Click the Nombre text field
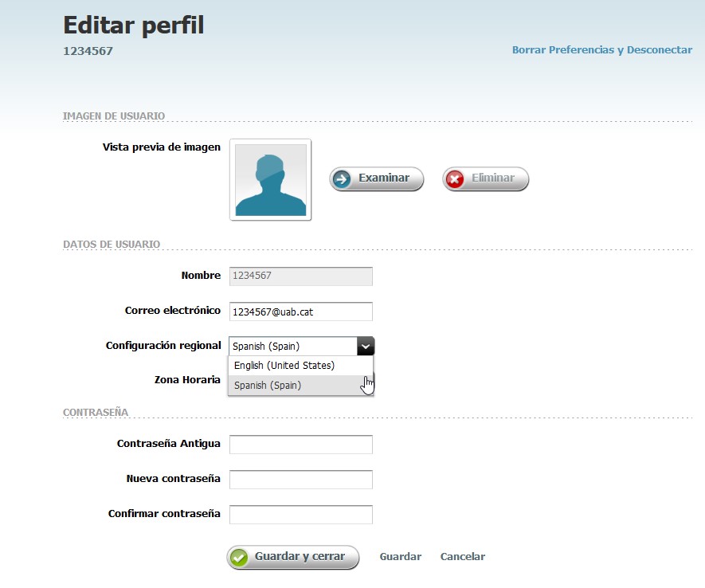705x588 pixels. click(x=300, y=276)
